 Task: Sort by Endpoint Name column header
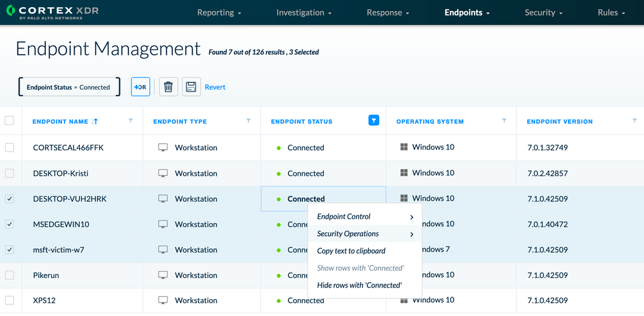coord(61,121)
